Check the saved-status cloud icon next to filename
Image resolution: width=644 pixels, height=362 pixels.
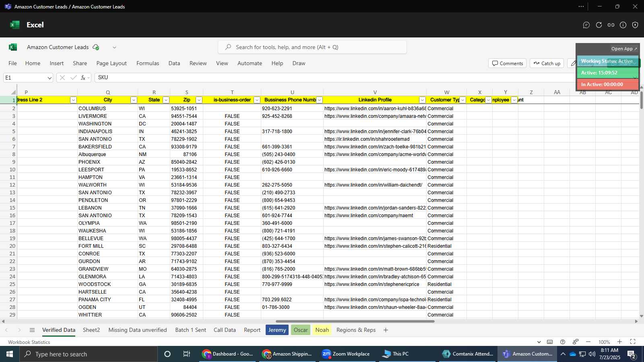click(x=96, y=47)
